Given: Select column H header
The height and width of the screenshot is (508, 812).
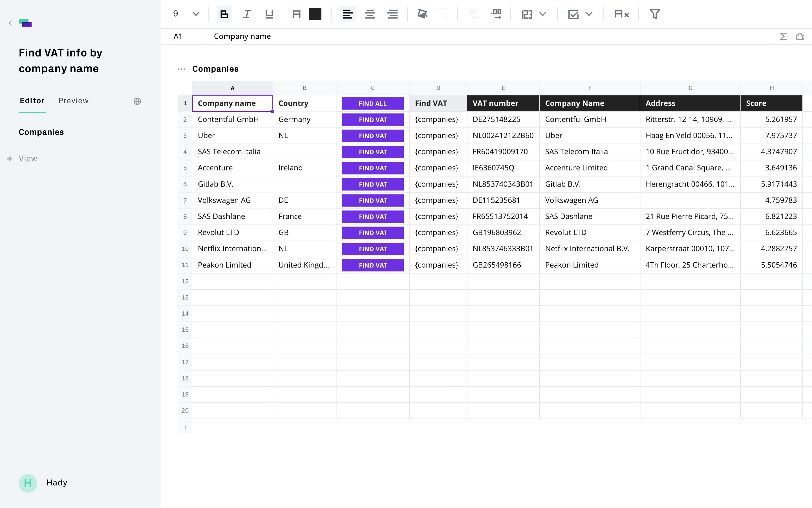Looking at the screenshot, I should coord(771,88).
